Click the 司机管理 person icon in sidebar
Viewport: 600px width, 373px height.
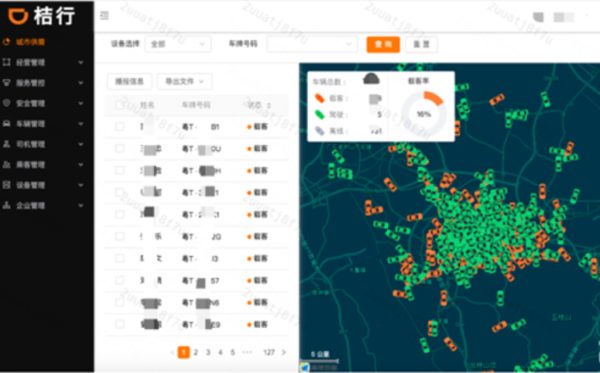(x=7, y=144)
